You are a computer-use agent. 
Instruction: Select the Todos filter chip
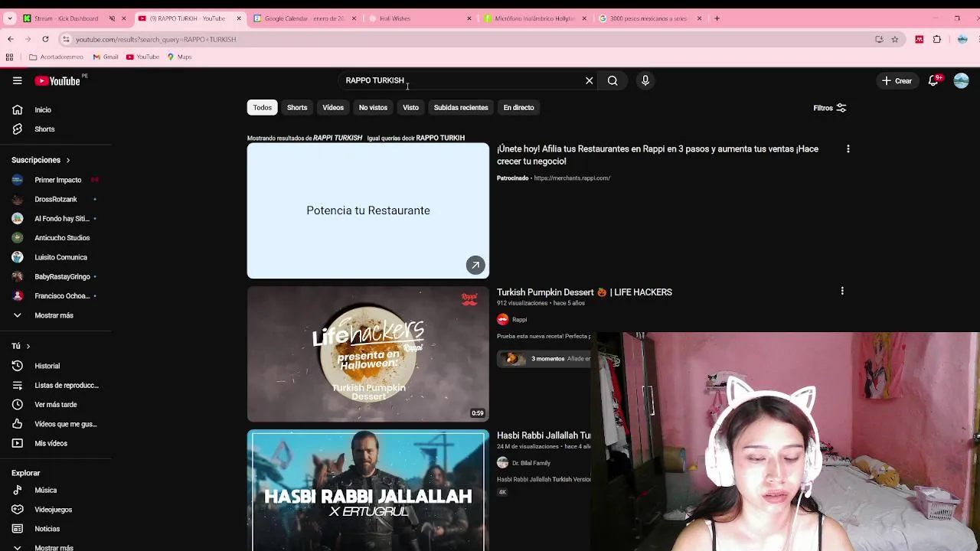(x=262, y=108)
